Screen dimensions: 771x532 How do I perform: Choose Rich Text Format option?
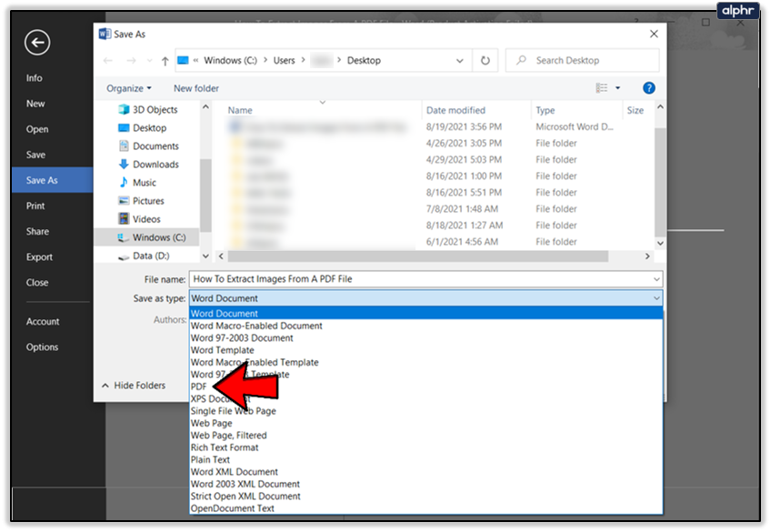(426, 447)
